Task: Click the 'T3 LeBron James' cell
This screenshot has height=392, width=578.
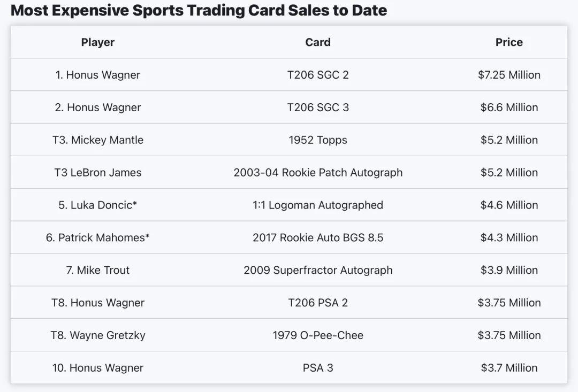Action: [x=98, y=173]
